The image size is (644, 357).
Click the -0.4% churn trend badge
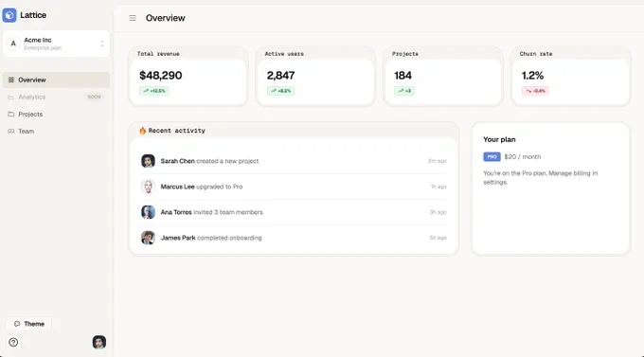coord(536,91)
